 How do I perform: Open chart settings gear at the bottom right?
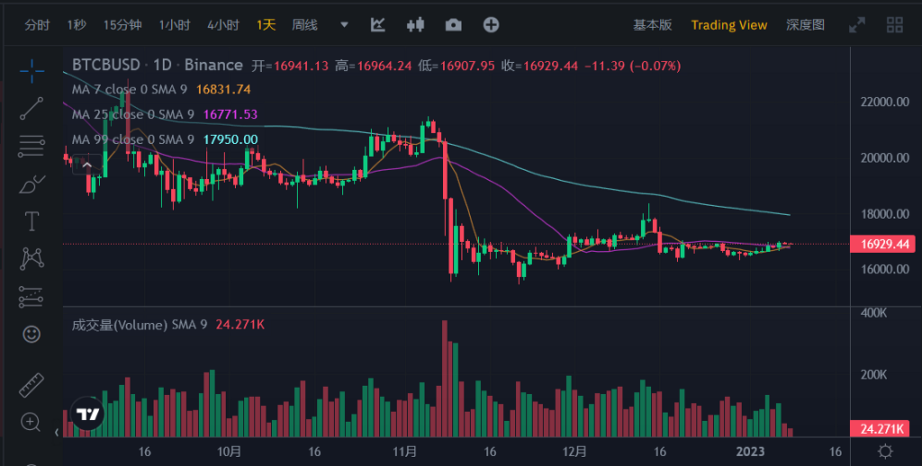(883, 452)
